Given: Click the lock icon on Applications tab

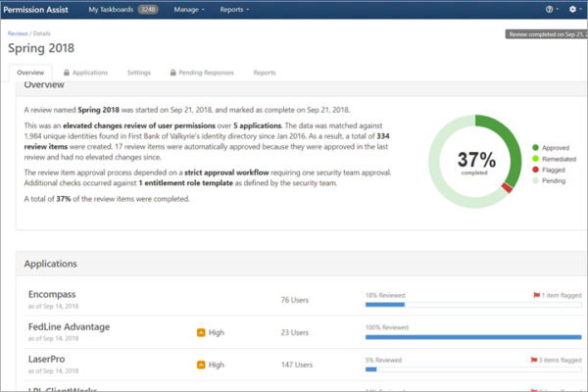Looking at the screenshot, I should pyautogui.click(x=67, y=73).
